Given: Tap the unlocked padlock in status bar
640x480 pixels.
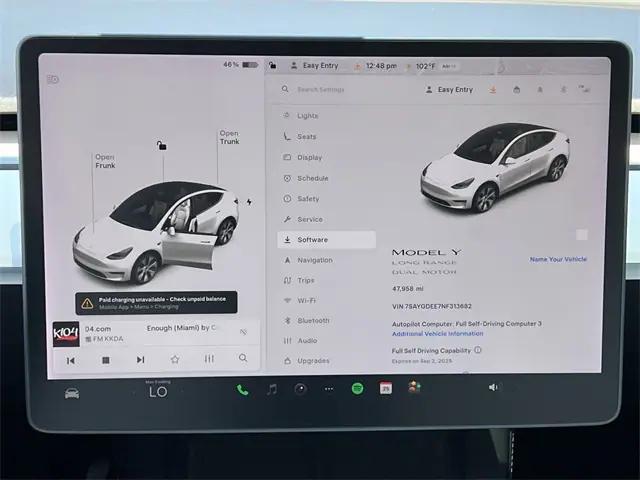Looking at the screenshot, I should coord(273,65).
